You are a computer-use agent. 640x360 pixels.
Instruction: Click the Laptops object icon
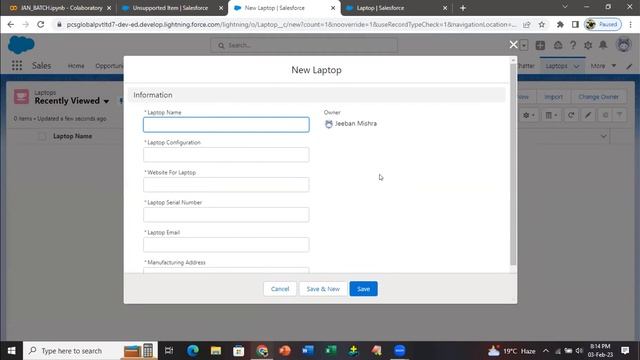(x=21, y=97)
